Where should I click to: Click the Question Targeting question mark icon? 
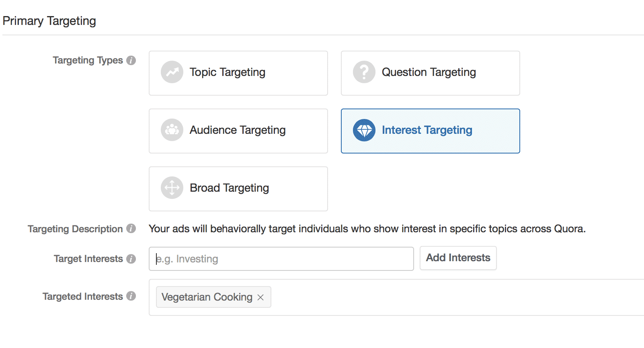point(364,72)
